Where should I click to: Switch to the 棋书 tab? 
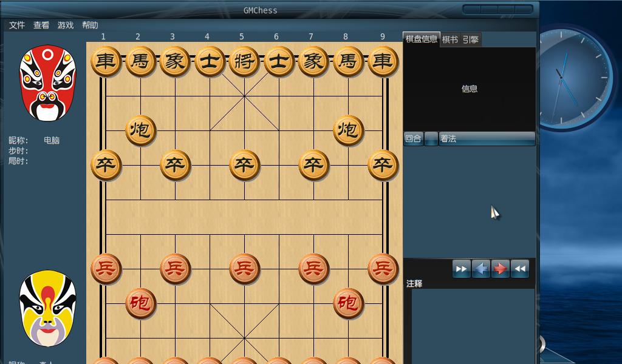point(450,39)
